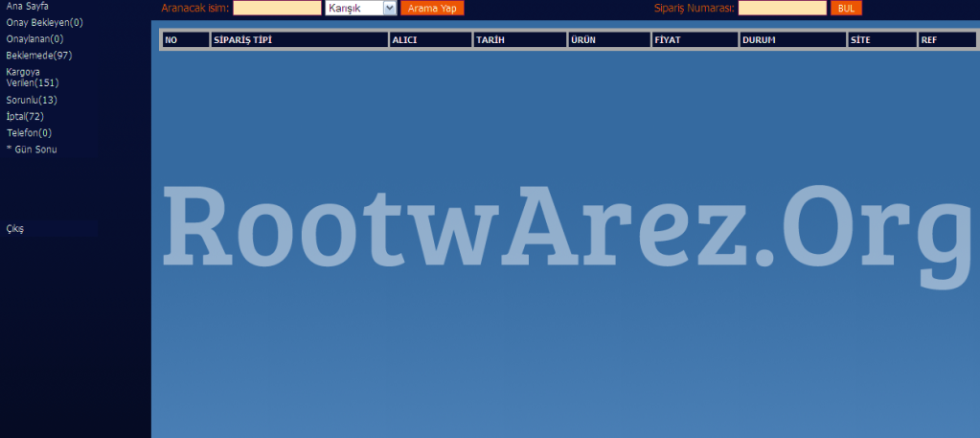This screenshot has width=980, height=438.
Task: Show Beklemede(97) orders
Action: coord(38,55)
